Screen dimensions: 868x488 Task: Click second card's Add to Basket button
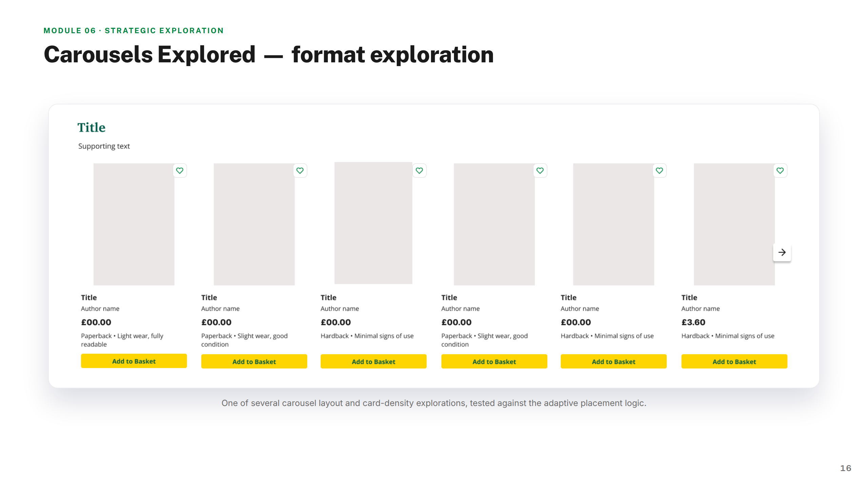point(254,362)
